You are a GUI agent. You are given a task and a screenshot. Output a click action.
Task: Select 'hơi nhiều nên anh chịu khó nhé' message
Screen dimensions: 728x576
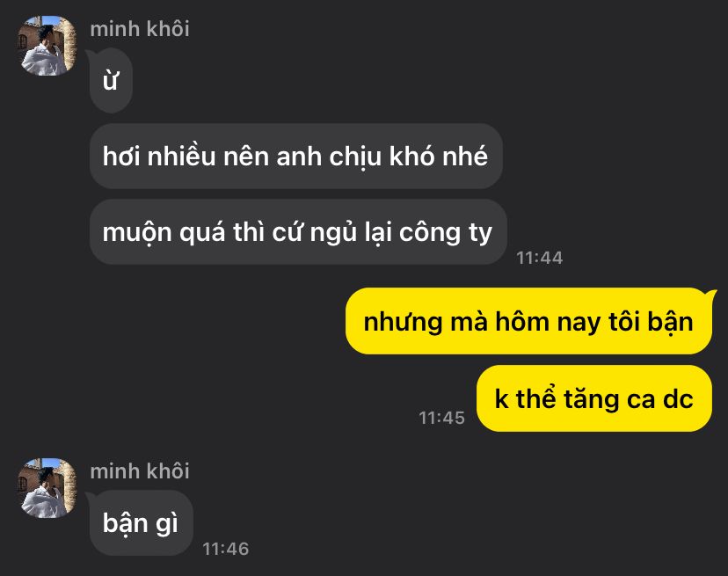[295, 156]
